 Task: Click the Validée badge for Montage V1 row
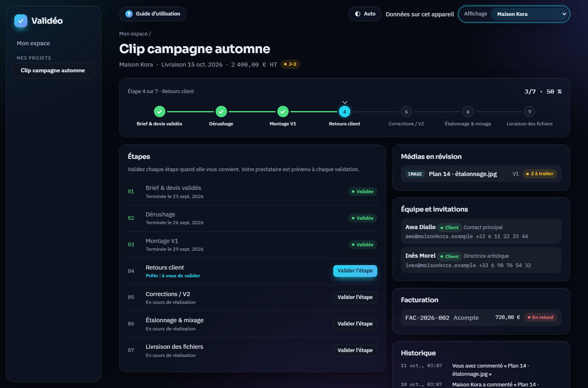click(363, 245)
